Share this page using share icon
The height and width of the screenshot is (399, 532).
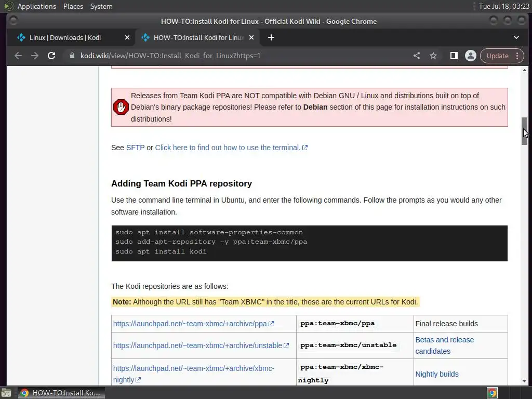(x=417, y=56)
